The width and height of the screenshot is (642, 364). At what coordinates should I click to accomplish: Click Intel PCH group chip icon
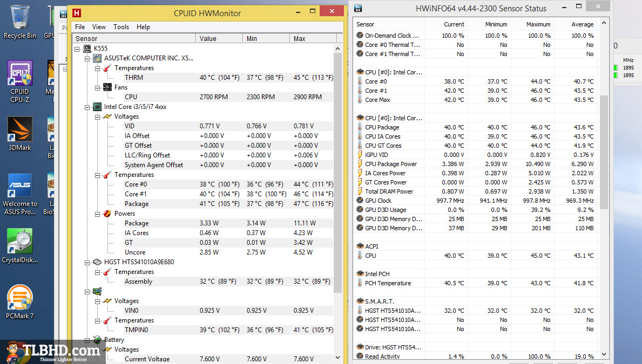pos(360,273)
